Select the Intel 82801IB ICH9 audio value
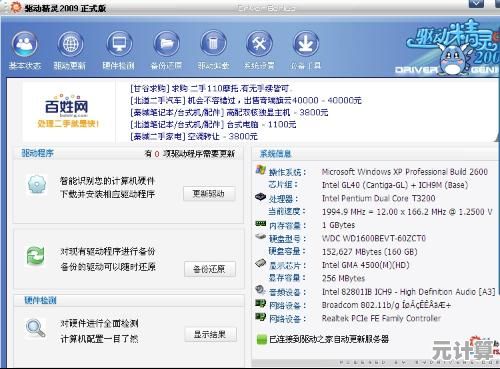Image resolution: width=500 pixels, height=369 pixels. pyautogui.click(x=408, y=292)
